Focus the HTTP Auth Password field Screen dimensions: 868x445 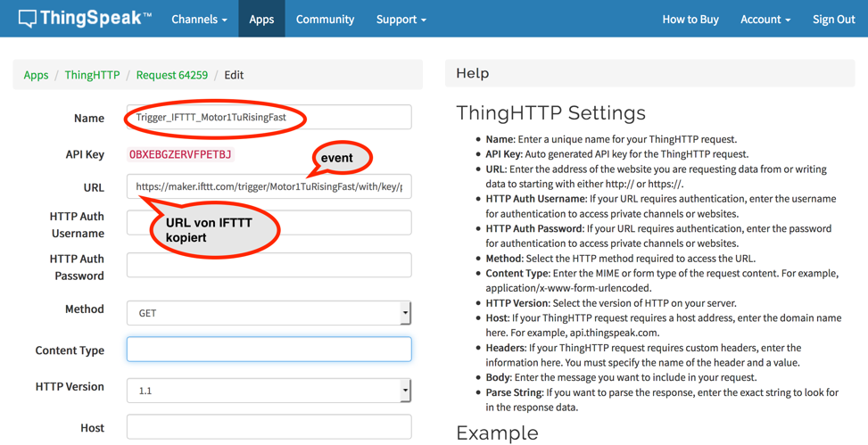pyautogui.click(x=269, y=266)
